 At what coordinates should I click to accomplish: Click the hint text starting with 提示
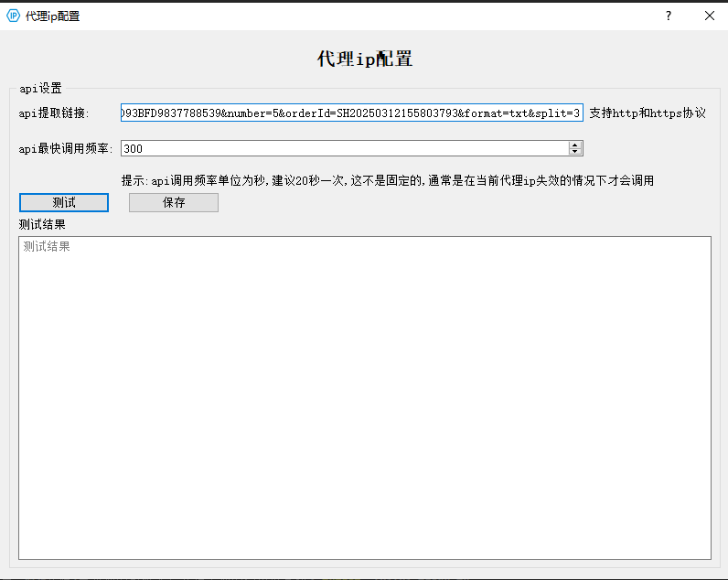pyautogui.click(x=387, y=180)
